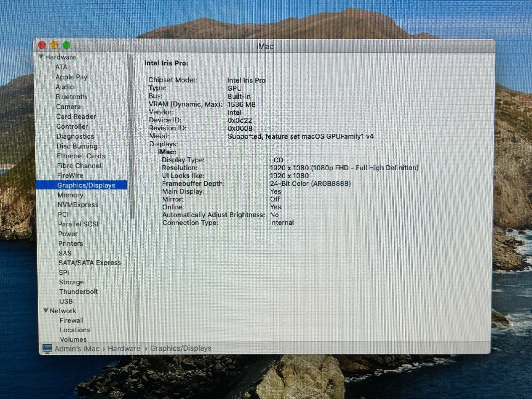Screen dimensions: 532x399
Task: Open Firewall under Network
Action: (x=71, y=320)
